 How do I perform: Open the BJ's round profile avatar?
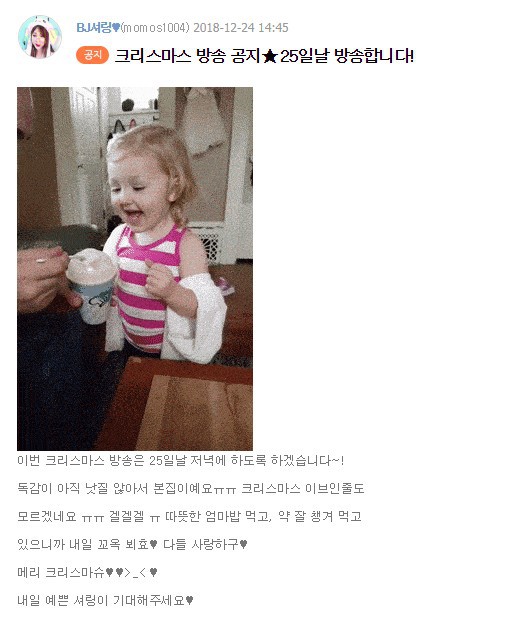point(39,37)
